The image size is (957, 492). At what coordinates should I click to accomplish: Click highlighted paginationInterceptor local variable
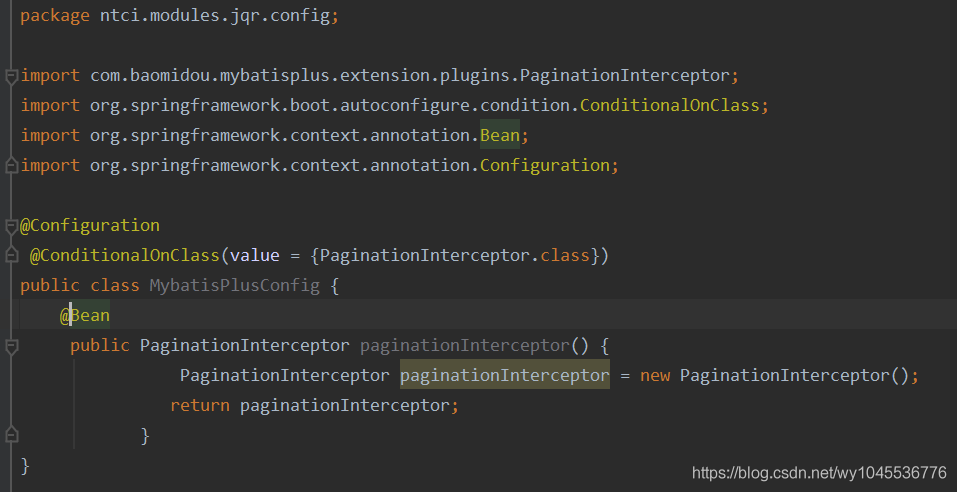[x=504, y=376]
